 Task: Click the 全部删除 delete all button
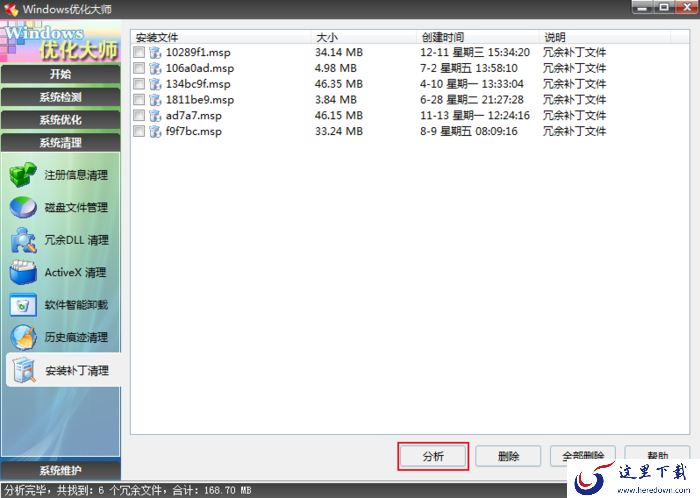(583, 456)
